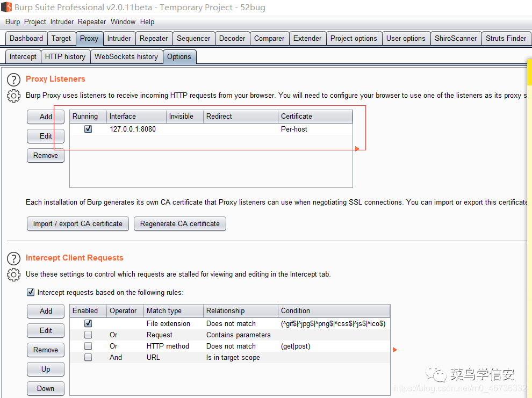Edit the selected proxy listener

click(x=46, y=136)
